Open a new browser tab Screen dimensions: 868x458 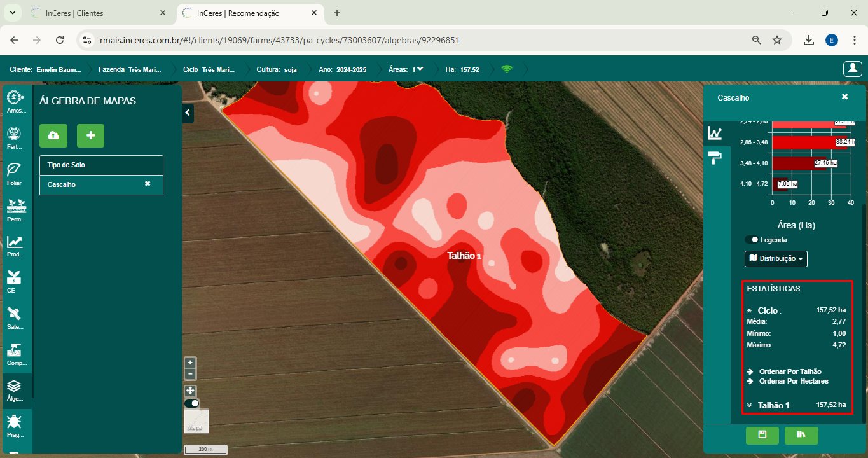(x=337, y=13)
